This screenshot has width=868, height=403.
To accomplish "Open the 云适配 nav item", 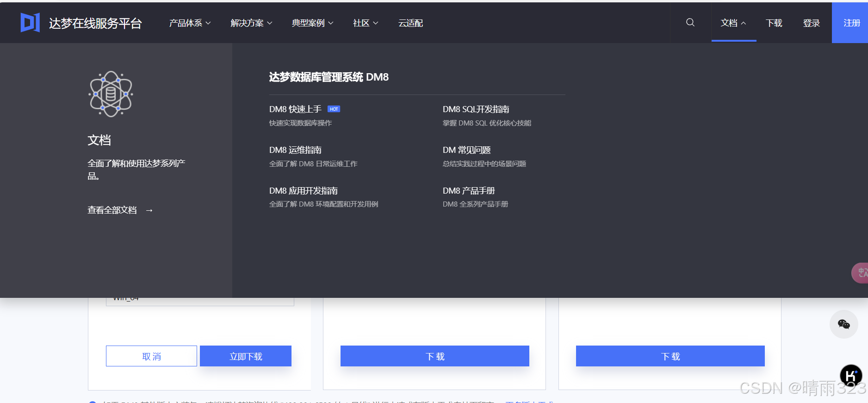I will pos(410,23).
